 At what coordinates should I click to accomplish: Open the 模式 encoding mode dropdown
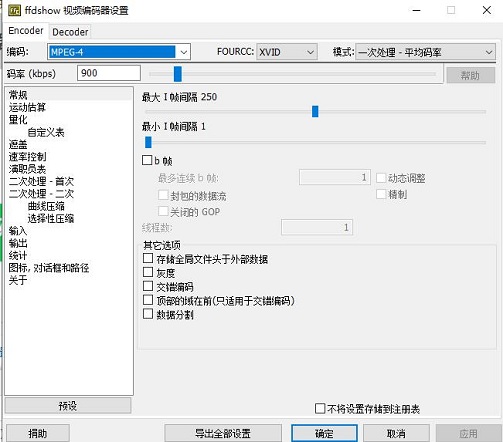click(x=425, y=52)
